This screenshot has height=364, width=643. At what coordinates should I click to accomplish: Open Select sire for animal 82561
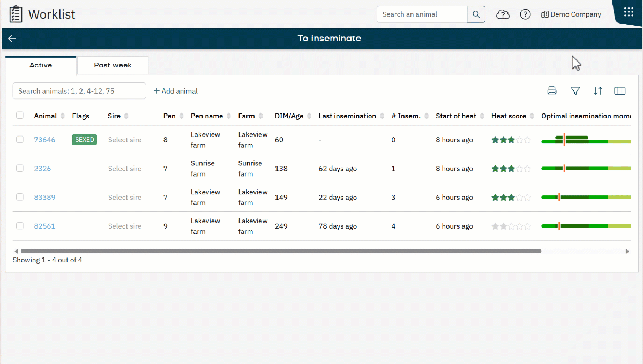coord(125,226)
